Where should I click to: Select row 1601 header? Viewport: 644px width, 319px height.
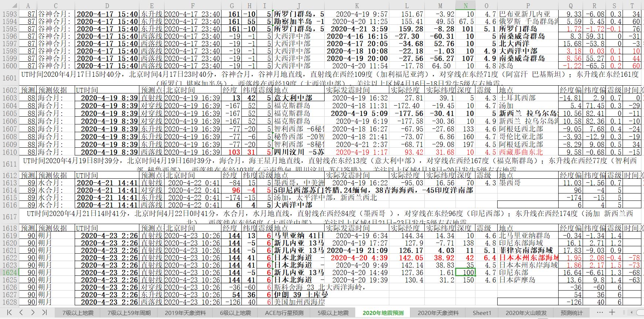coord(10,78)
